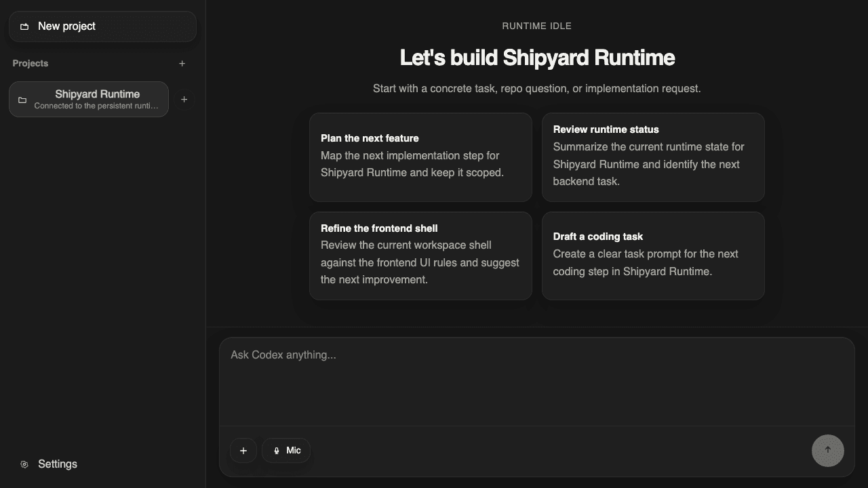Choose the Plan the next feature card
The height and width of the screenshot is (488, 868).
click(420, 157)
